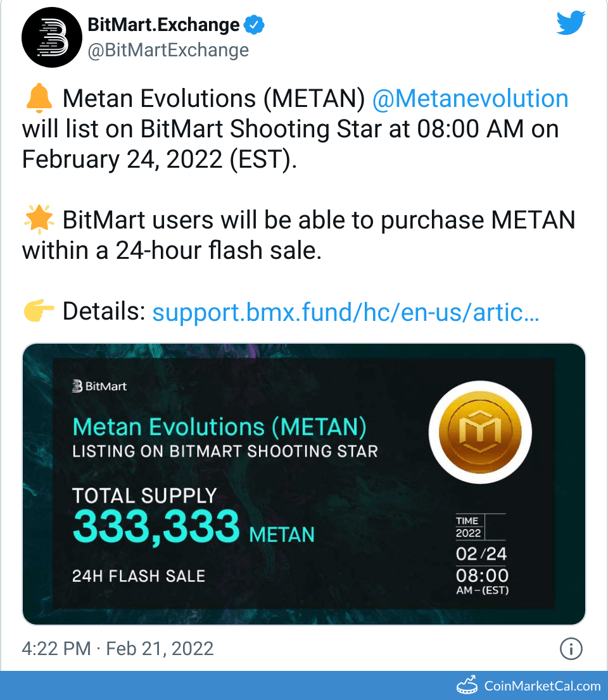Click the Metan Evolutions banner heading
The image size is (608, 700).
(x=219, y=427)
